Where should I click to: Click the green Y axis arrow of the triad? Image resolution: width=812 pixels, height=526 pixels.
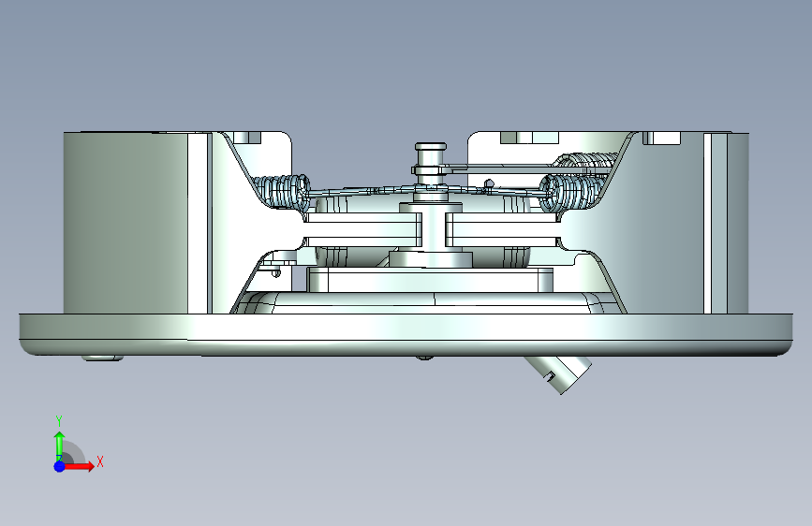pyautogui.click(x=60, y=446)
